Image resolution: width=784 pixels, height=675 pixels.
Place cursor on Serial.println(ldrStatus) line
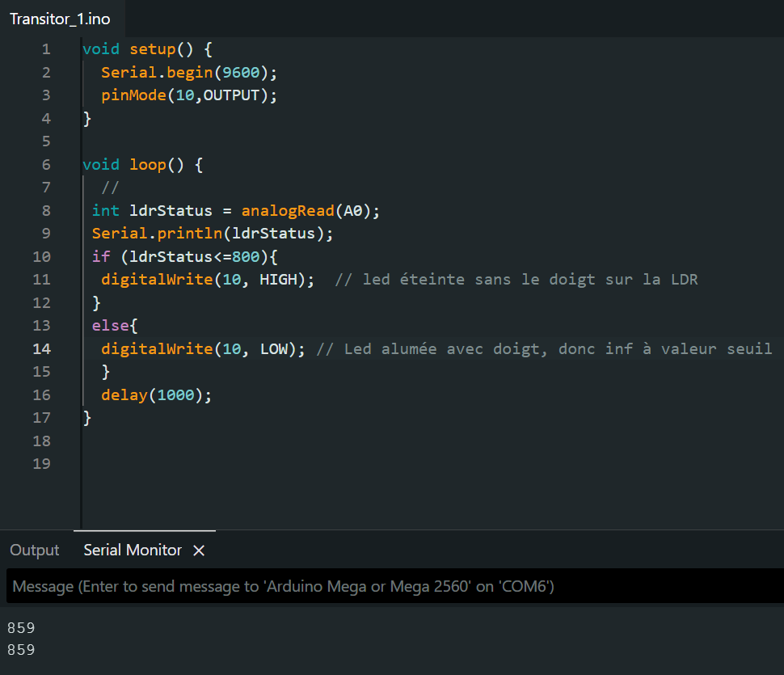click(x=212, y=234)
